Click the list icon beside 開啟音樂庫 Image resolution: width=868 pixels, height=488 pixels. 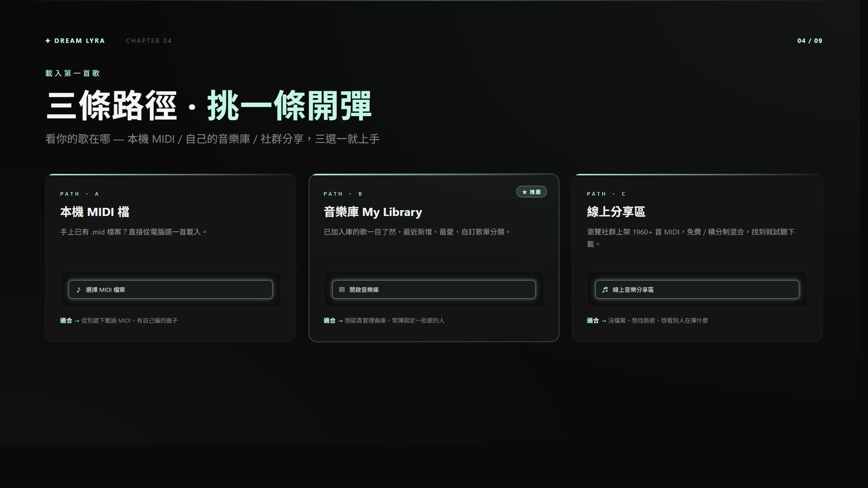pyautogui.click(x=342, y=290)
